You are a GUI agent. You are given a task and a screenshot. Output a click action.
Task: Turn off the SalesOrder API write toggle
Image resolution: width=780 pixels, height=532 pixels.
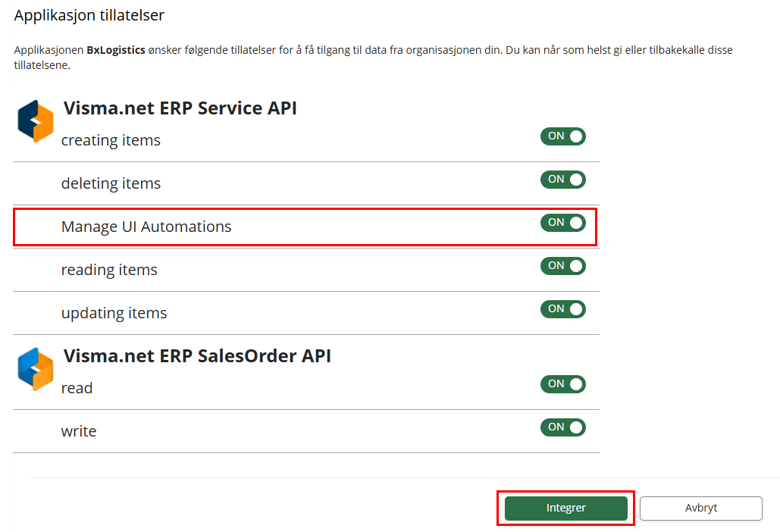tap(562, 427)
